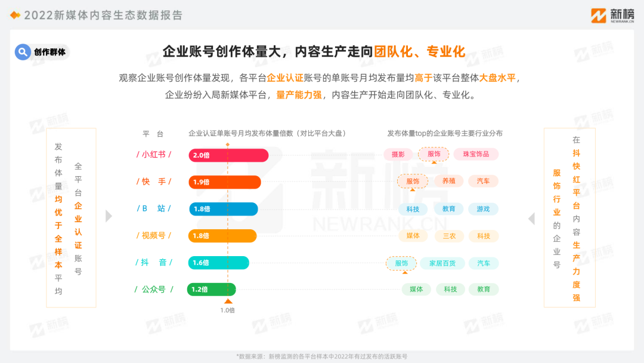
Task: Click the 服饰 tag in the 小红书 row
Action: click(x=434, y=154)
